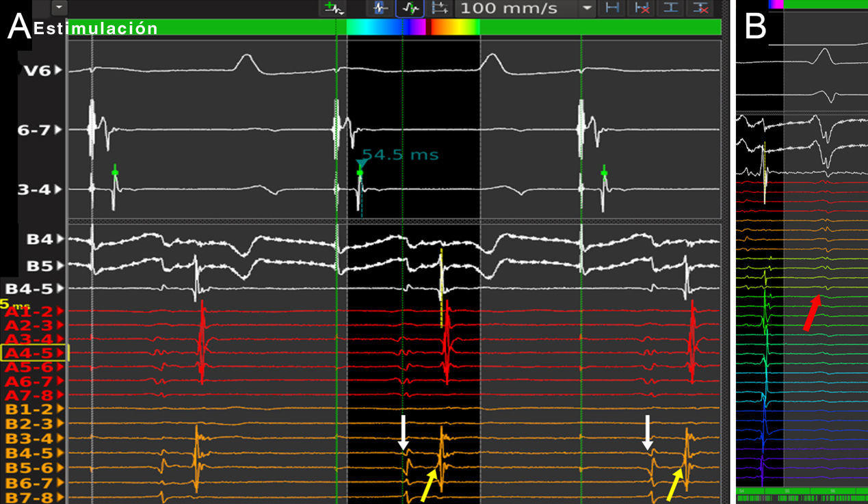This screenshot has height=504, width=868.
Task: Click the horizontal caliper icon
Action: [613, 8]
